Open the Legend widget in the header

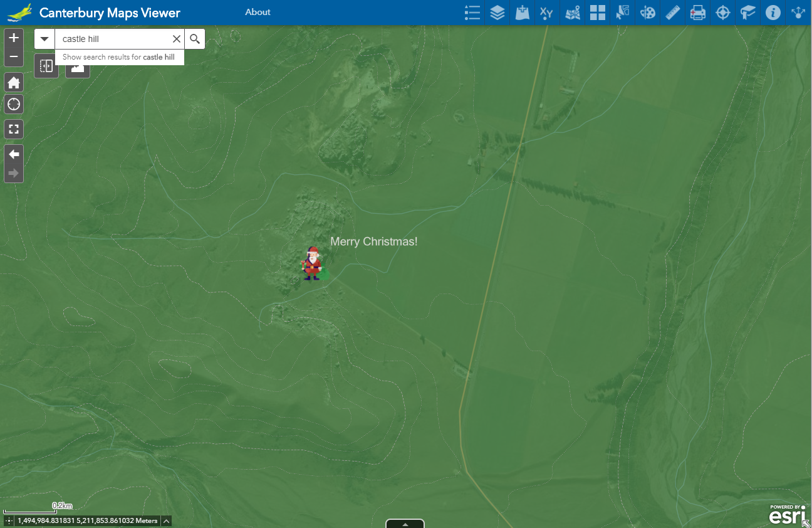[472, 13]
